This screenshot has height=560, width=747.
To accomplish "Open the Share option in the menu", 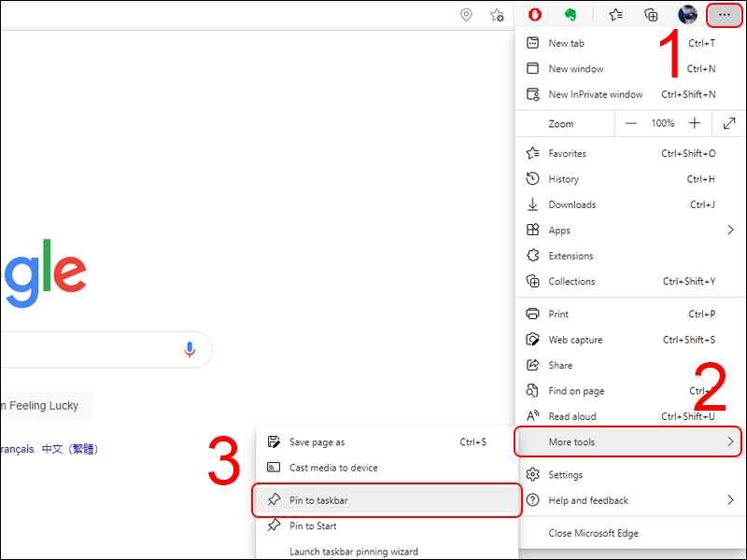I will click(x=562, y=365).
